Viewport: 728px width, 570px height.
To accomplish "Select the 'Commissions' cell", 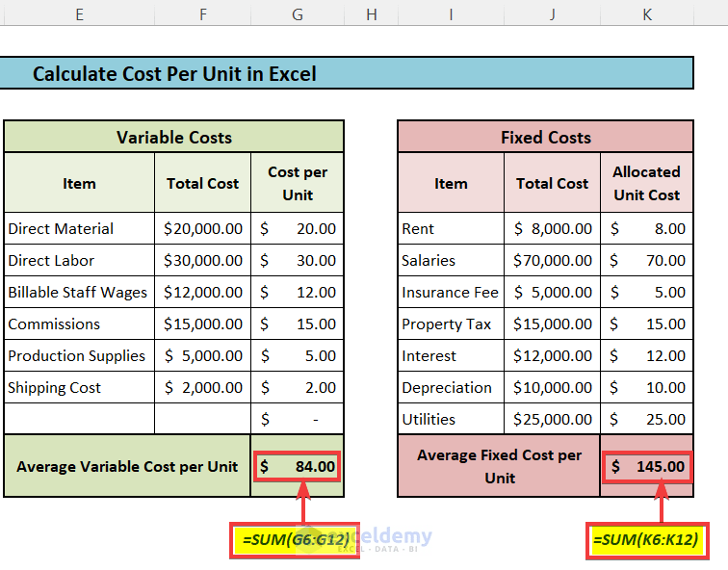I will [x=79, y=324].
